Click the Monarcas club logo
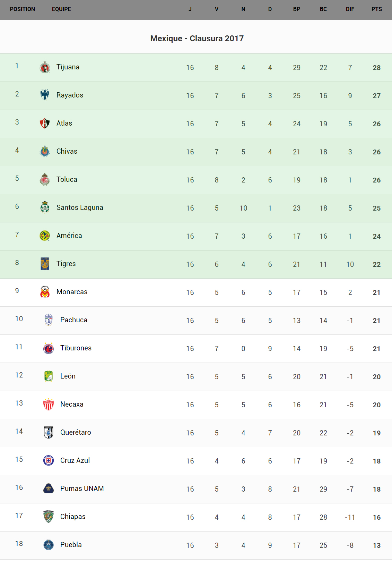This screenshot has height=561, width=392. pyautogui.click(x=45, y=292)
